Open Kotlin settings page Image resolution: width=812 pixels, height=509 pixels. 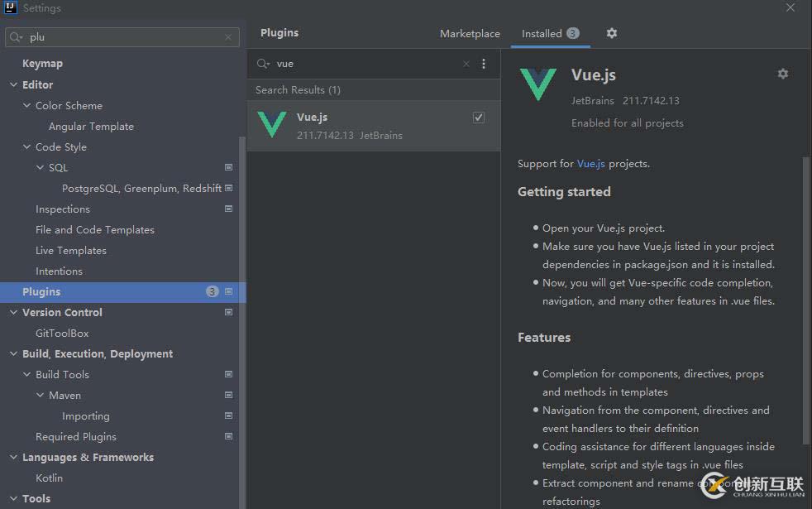[x=49, y=478]
